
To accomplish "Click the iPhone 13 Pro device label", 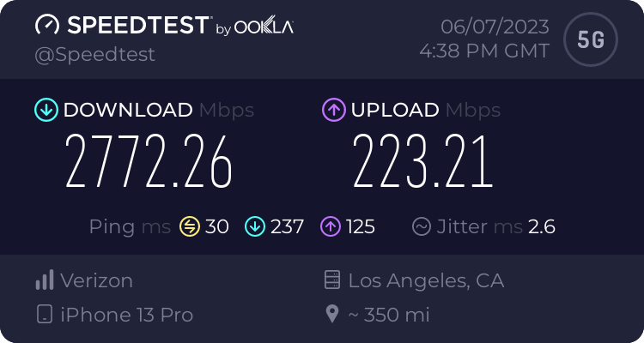I will coord(126,315).
